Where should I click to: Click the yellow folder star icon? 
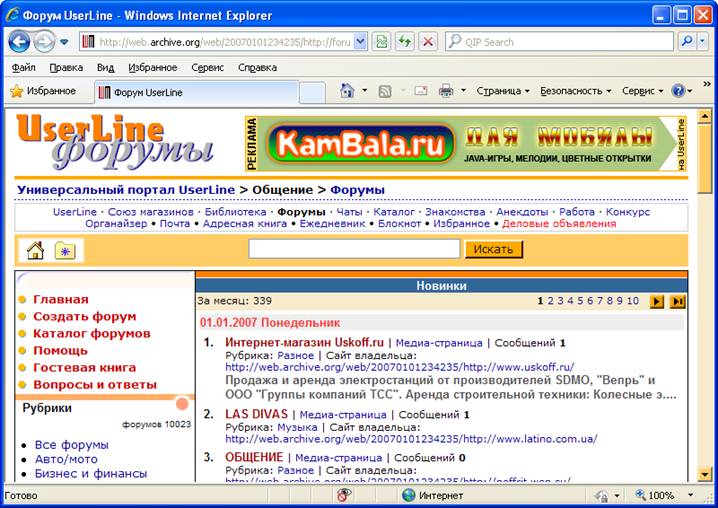pos(65,251)
